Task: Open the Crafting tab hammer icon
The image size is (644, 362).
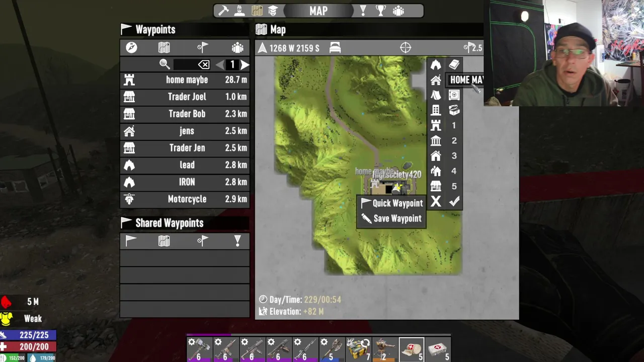Action: pos(223,11)
